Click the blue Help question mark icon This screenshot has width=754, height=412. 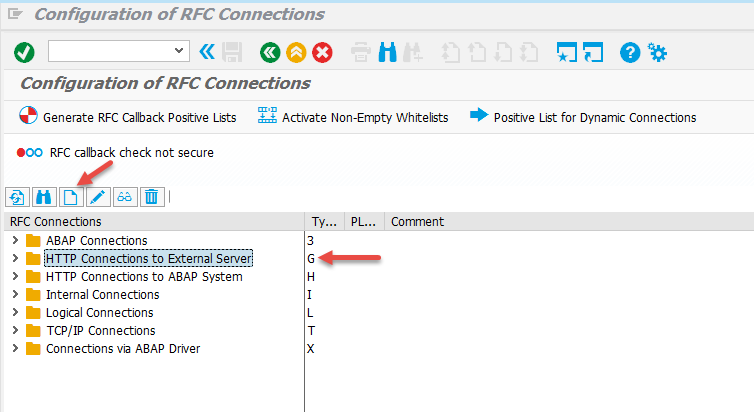(630, 52)
